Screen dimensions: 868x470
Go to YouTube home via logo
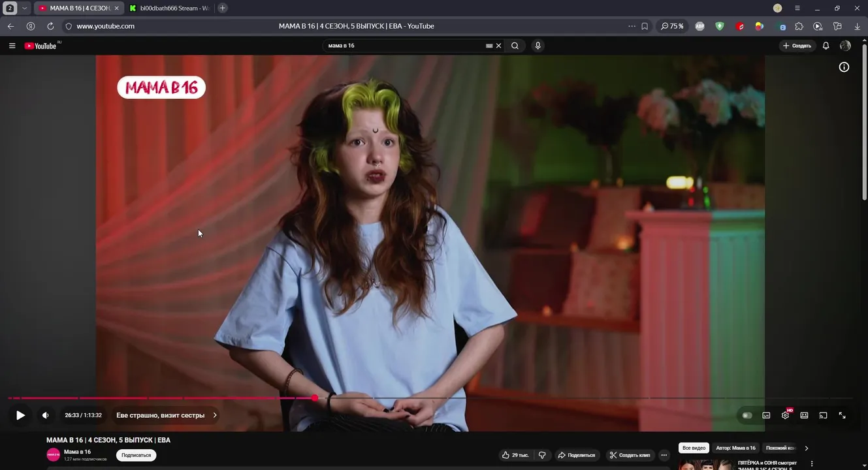pyautogui.click(x=40, y=46)
